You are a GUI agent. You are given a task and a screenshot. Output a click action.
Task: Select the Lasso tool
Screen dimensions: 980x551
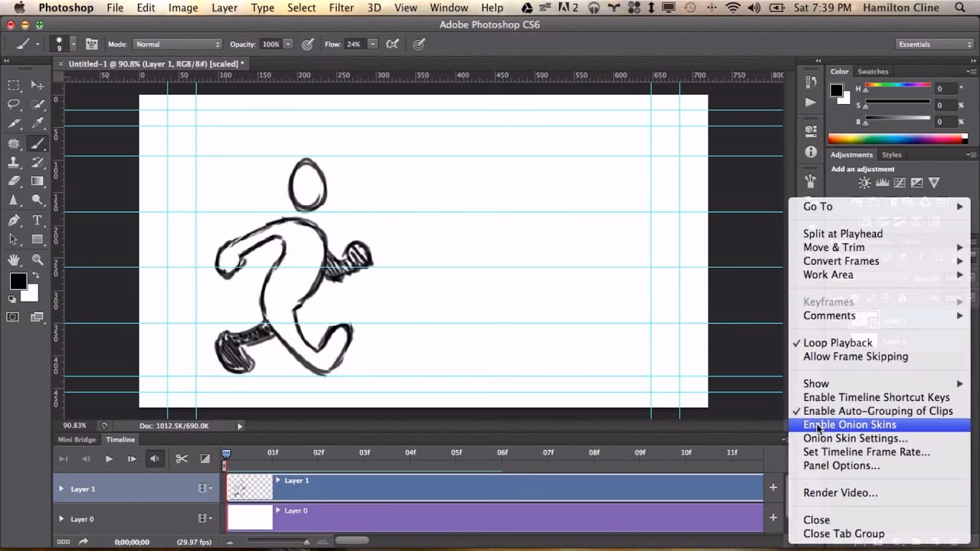point(14,104)
